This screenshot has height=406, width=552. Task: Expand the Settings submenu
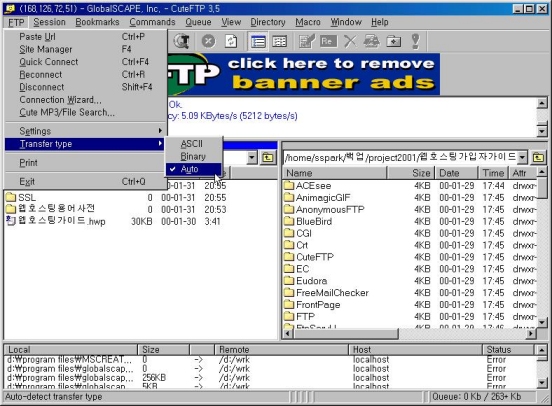coord(84,131)
